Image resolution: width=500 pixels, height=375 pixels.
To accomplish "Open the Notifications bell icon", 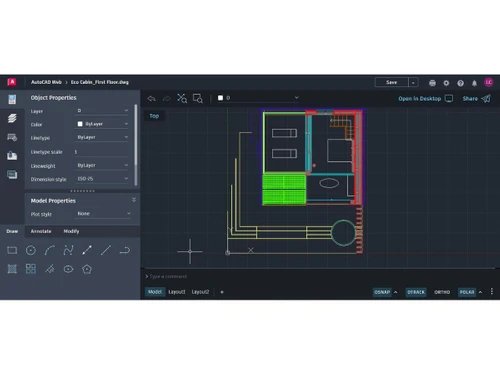I will click(x=474, y=83).
